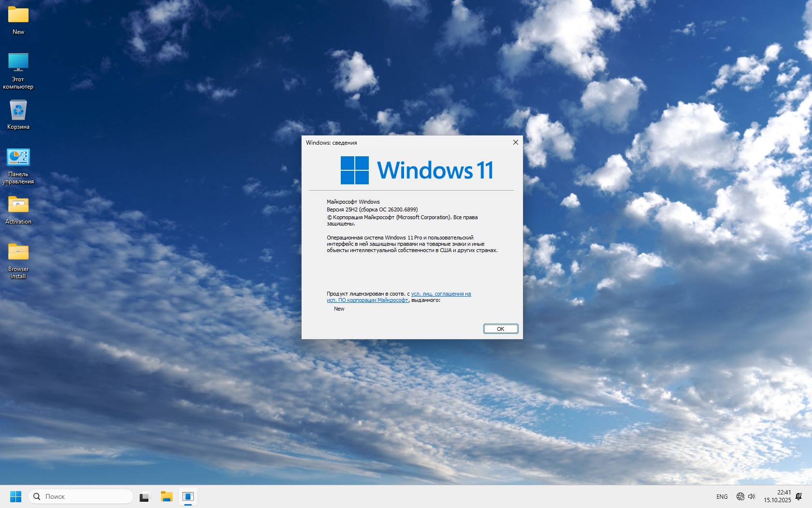This screenshot has width=812, height=508.
Task: Open network settings from the tray globe icon
Action: 740,496
